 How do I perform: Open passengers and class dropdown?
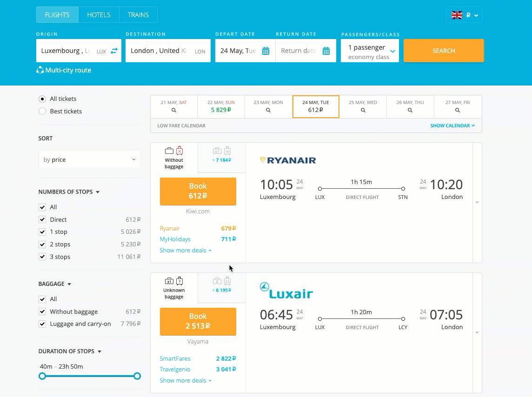(x=370, y=51)
